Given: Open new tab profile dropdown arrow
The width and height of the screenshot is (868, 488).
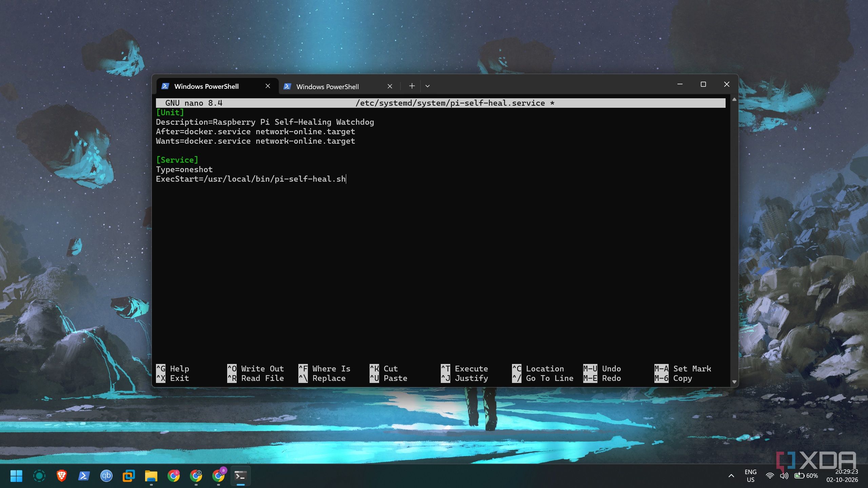Looking at the screenshot, I should (428, 86).
